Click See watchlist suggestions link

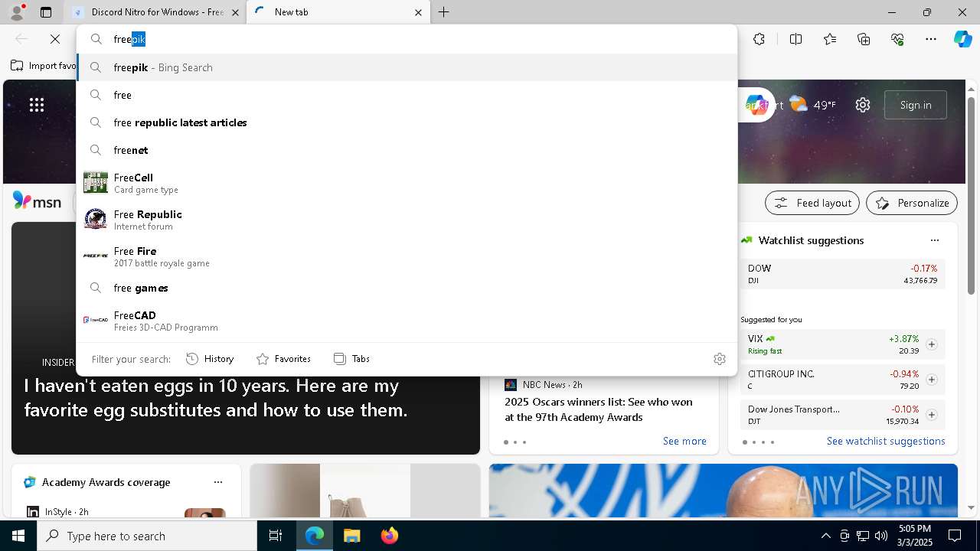pyautogui.click(x=886, y=441)
